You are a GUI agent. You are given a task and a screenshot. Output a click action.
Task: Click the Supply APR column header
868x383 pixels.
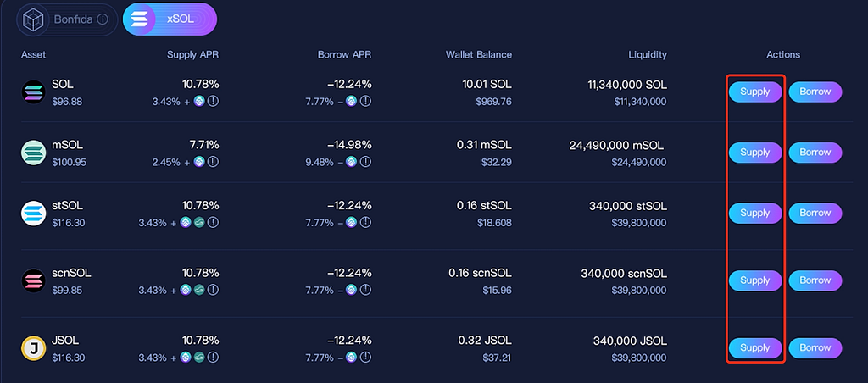point(193,55)
